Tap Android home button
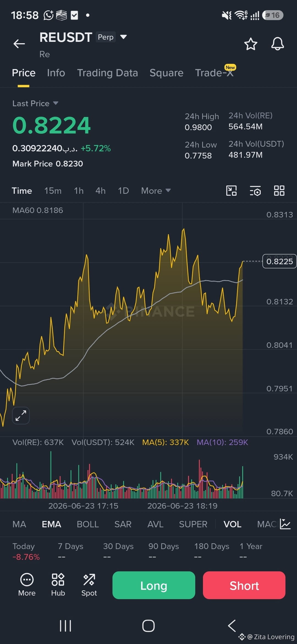The image size is (297, 644). [x=148, y=626]
